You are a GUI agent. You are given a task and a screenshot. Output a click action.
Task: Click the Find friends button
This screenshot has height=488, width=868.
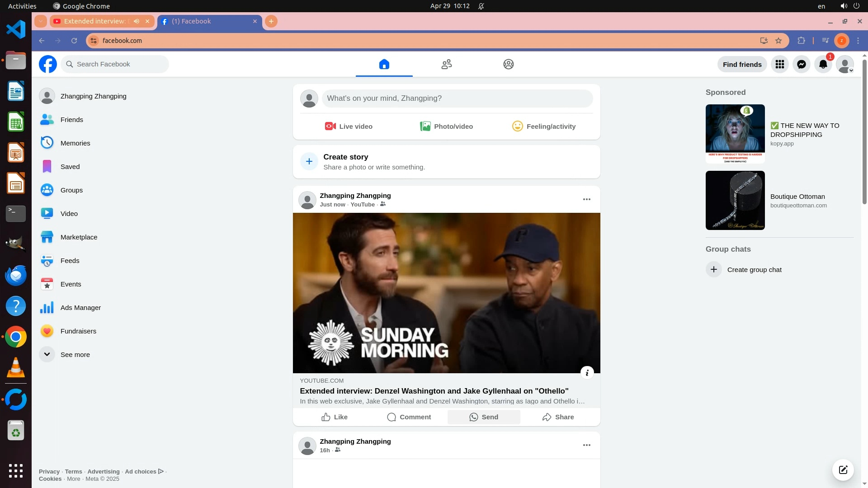click(x=742, y=64)
